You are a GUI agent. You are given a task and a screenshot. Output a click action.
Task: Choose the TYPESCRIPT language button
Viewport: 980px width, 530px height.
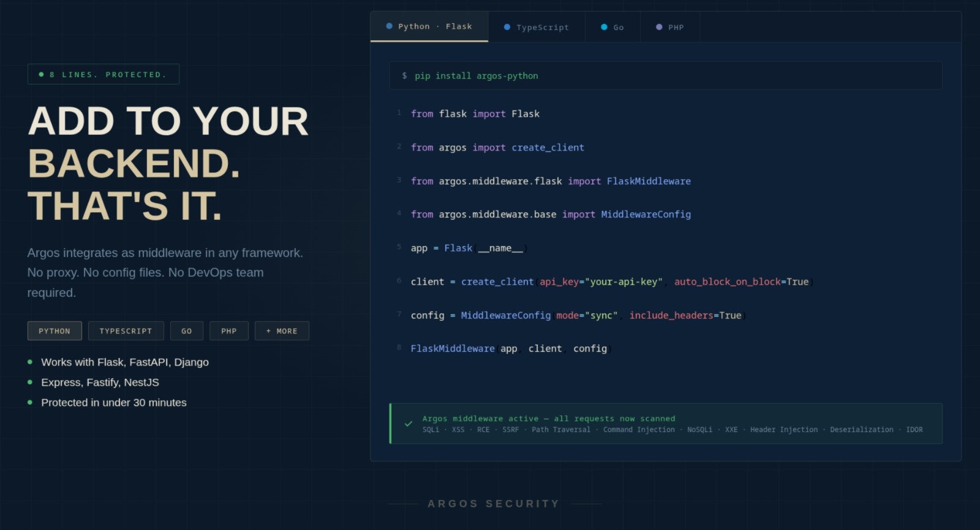126,331
